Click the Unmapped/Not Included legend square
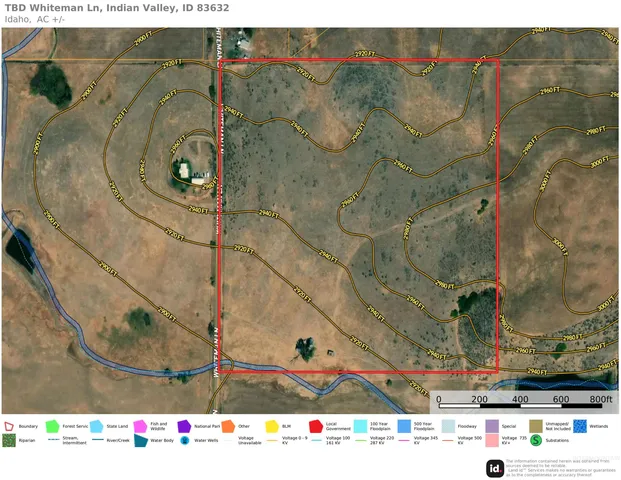 tap(536, 426)
